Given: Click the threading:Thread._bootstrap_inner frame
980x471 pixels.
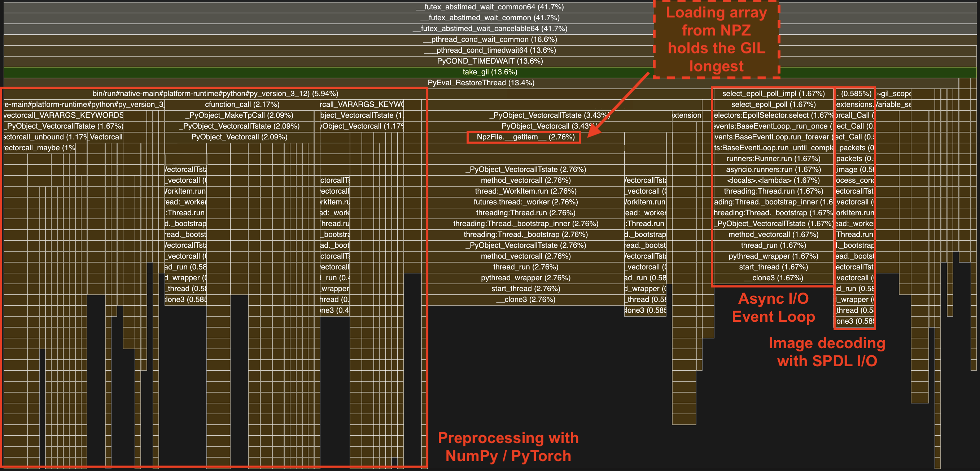Looking at the screenshot, I should coord(523,224).
